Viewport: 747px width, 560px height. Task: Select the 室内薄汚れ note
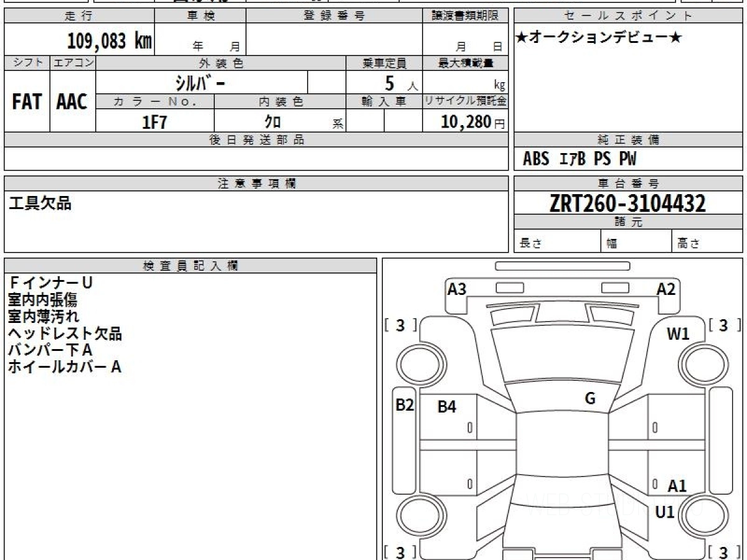(x=44, y=317)
